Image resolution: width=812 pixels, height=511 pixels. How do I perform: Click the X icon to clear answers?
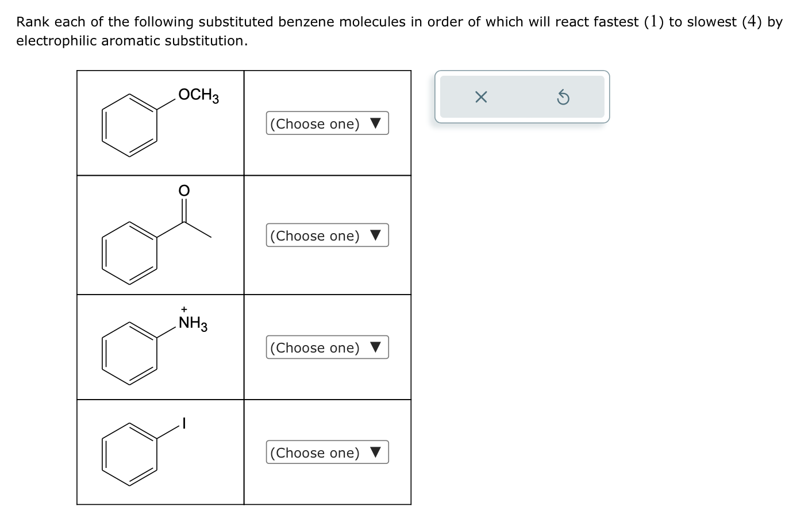tap(480, 96)
